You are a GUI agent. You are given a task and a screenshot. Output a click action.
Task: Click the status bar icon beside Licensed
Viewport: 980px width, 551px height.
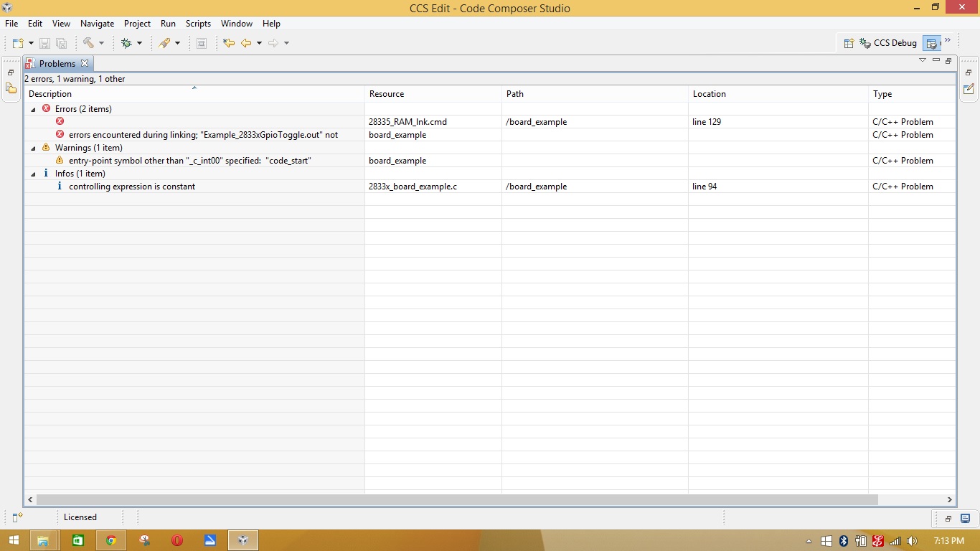pos(18,517)
